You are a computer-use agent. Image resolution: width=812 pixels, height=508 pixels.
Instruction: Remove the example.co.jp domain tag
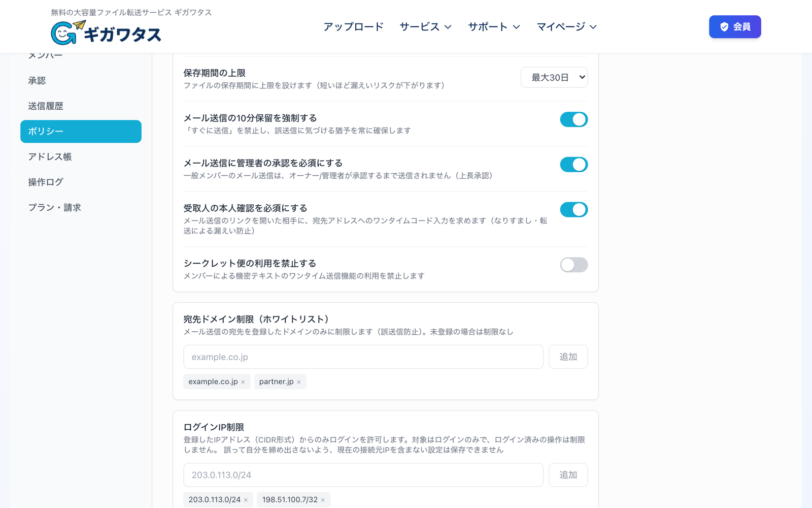tap(243, 382)
